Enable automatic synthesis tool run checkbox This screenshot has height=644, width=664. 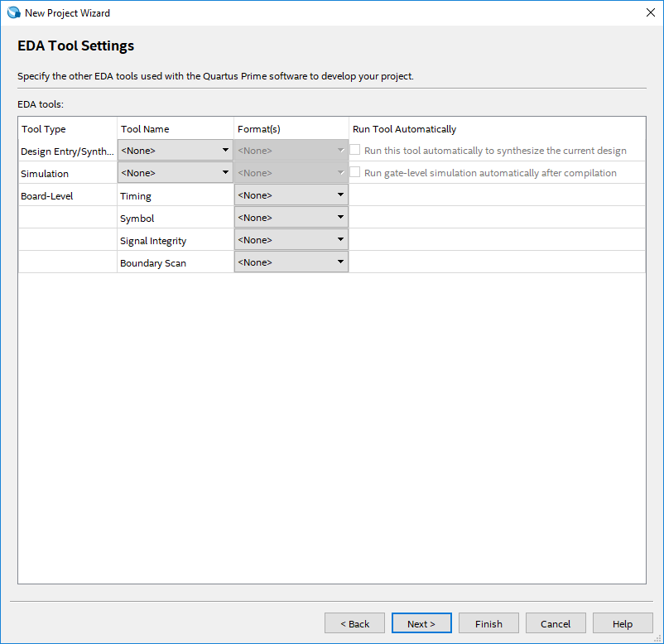pyautogui.click(x=355, y=150)
